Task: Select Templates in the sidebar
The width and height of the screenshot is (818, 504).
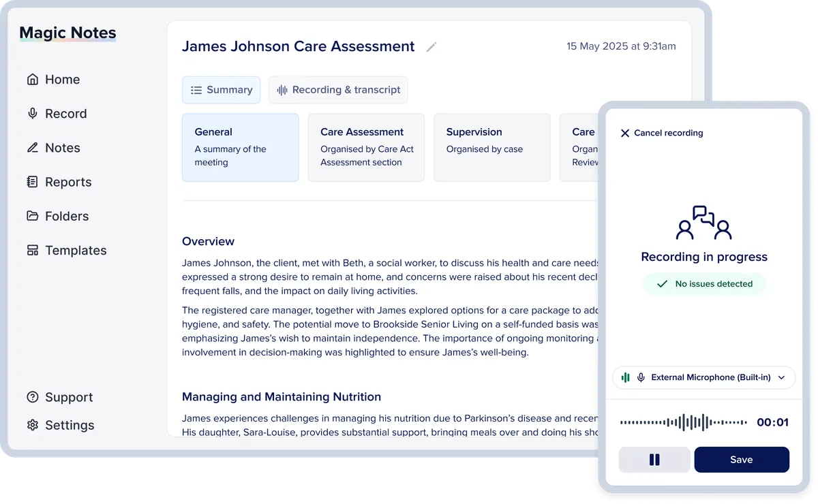Action: point(31,250)
